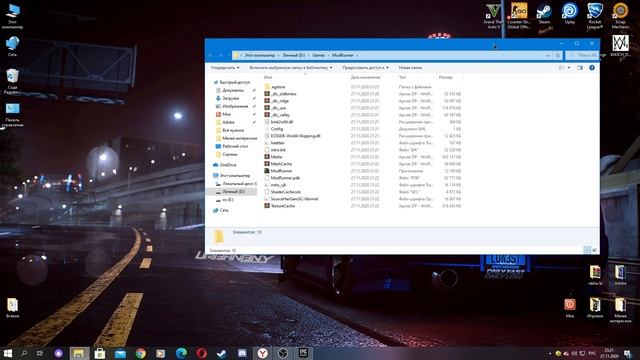Open the Этот компьютер desktop icon
Viewport: 640px width, 360px height.
tap(12, 16)
